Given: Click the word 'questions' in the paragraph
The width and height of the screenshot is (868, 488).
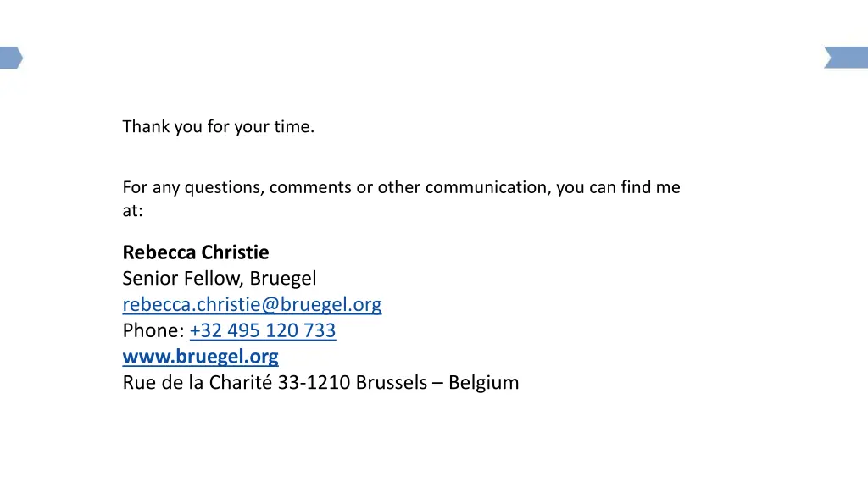Looking at the screenshot, I should click(224, 187).
